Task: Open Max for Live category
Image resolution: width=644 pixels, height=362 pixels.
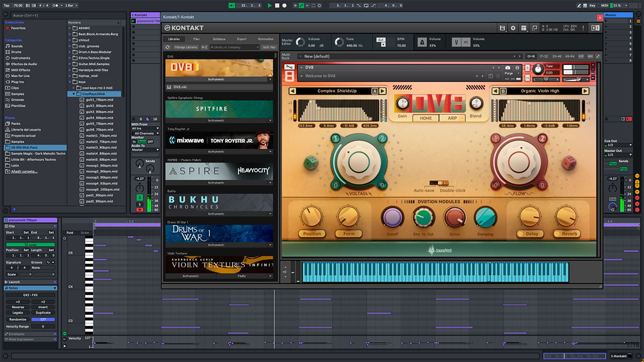Action: (x=21, y=76)
